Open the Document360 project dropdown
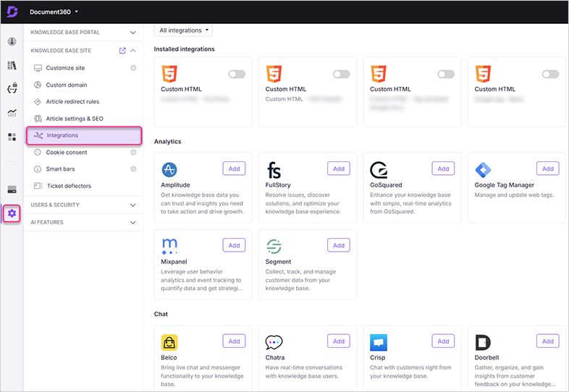 point(54,12)
